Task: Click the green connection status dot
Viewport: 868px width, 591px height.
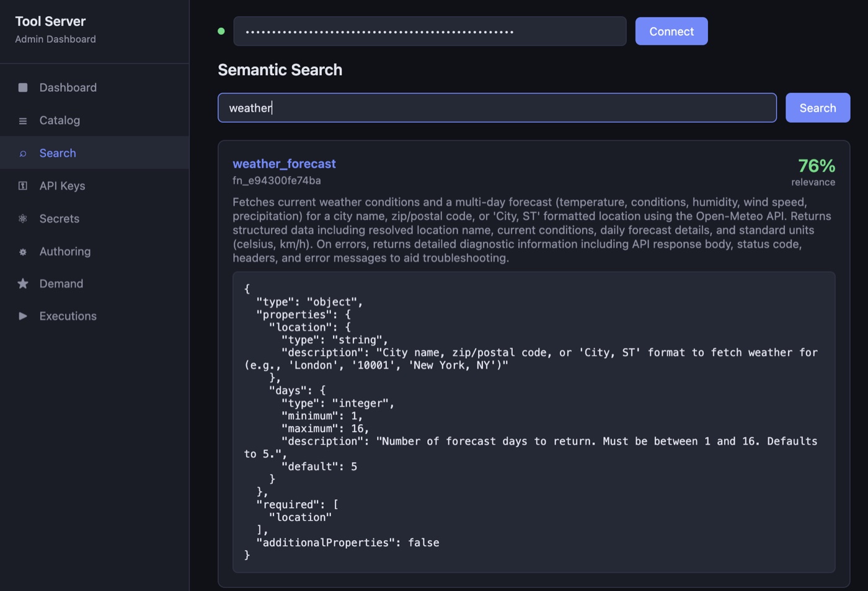Action: [221, 31]
